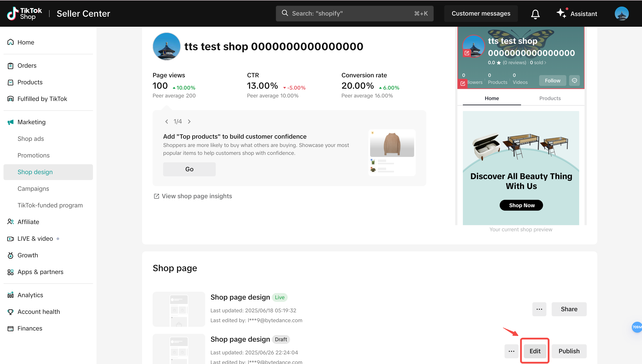Screen dimensions: 642x364
Task: Click the Live shop page design thumbnail
Action: point(179,309)
